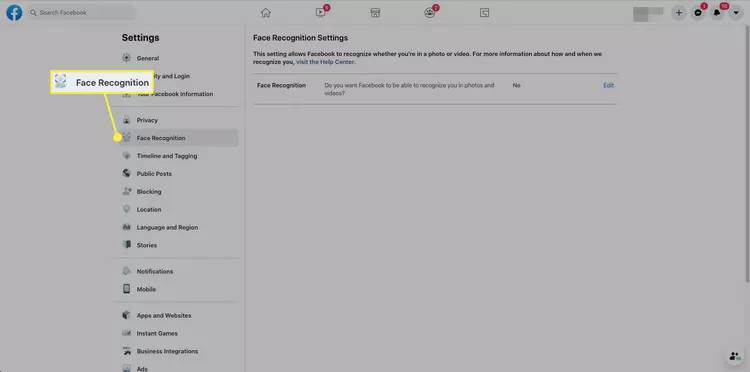
Task: Click the Stories icon
Action: tap(126, 245)
